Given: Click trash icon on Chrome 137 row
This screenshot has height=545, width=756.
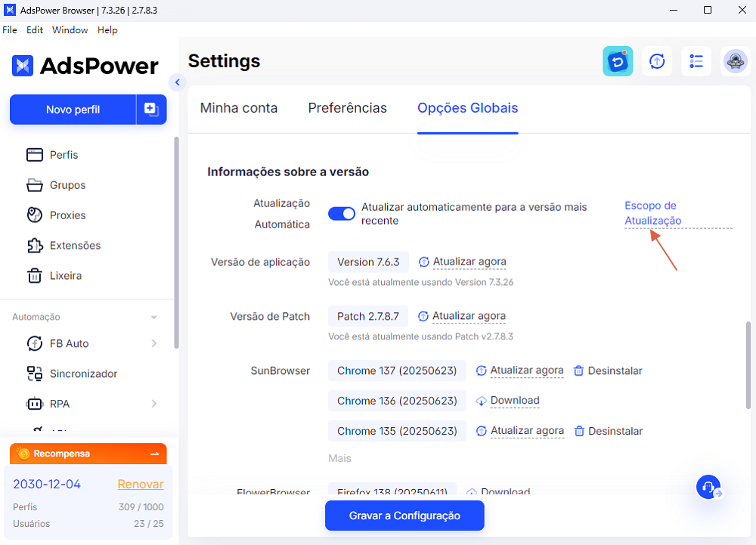Looking at the screenshot, I should [578, 370].
